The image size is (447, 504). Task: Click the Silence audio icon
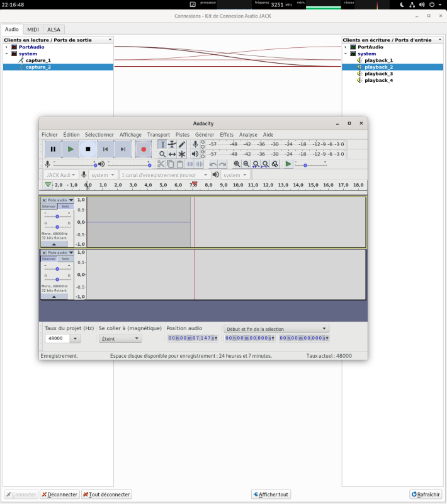pos(200,164)
